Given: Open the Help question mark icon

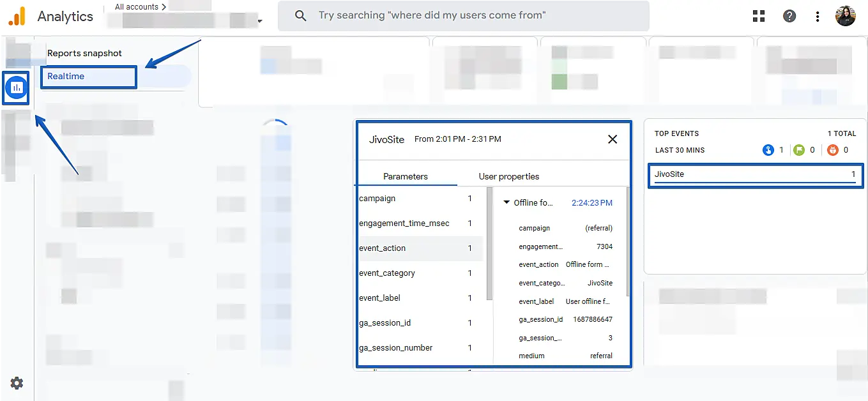Looking at the screenshot, I should coord(789,16).
